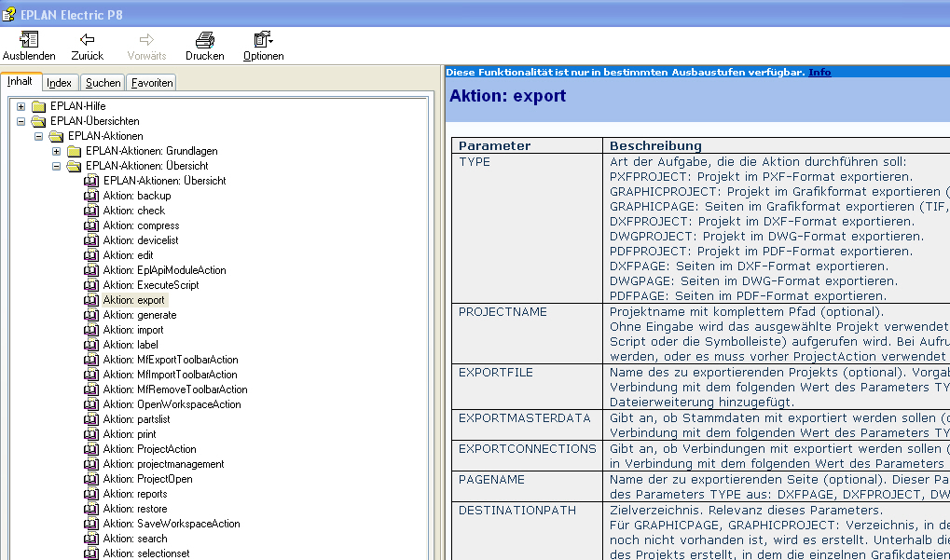950x560 pixels.
Task: Click the book icon beside Aktion: print
Action: point(90,434)
